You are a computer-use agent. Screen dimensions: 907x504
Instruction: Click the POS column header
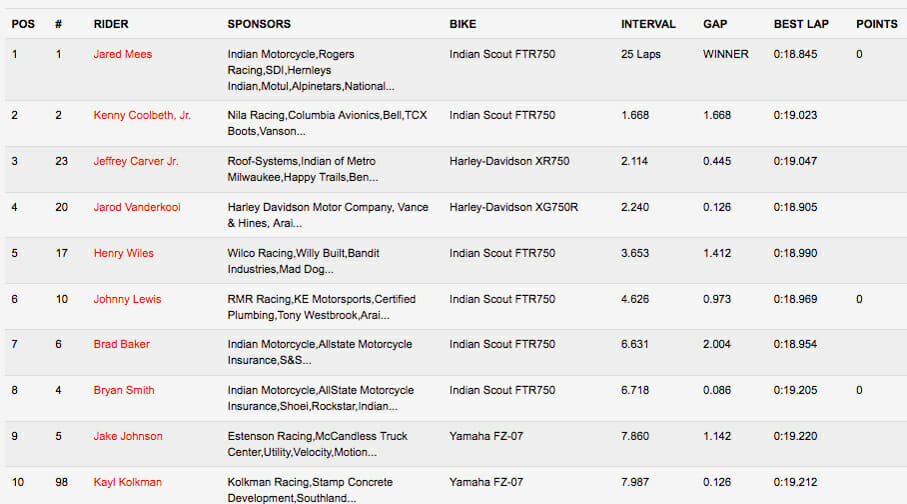pyautogui.click(x=23, y=24)
